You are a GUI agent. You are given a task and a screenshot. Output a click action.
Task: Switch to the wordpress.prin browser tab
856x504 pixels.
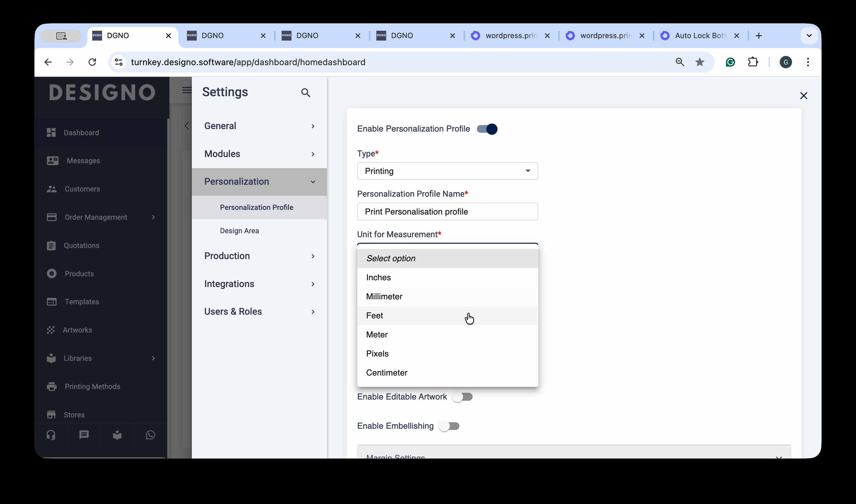(510, 36)
